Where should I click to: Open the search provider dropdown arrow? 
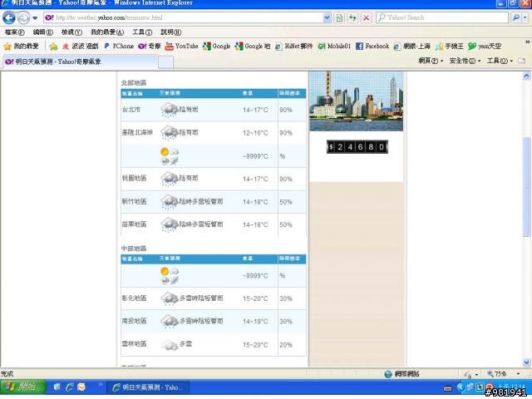(x=525, y=17)
